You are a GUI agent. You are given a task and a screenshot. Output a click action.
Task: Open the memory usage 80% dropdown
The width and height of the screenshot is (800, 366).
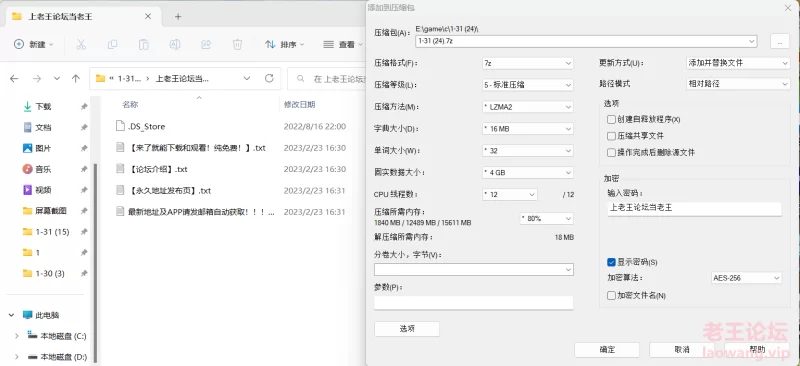(546, 218)
